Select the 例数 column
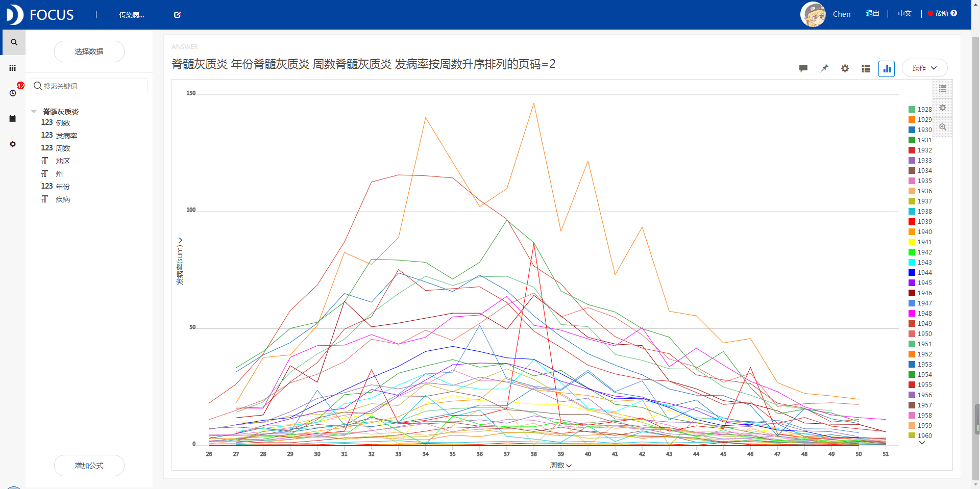This screenshot has height=489, width=980. point(63,122)
